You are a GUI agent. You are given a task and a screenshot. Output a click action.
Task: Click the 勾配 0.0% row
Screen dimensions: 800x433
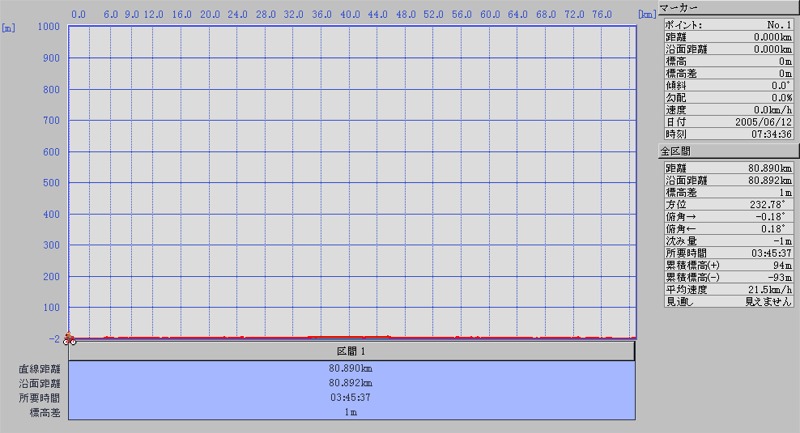[x=727, y=97]
